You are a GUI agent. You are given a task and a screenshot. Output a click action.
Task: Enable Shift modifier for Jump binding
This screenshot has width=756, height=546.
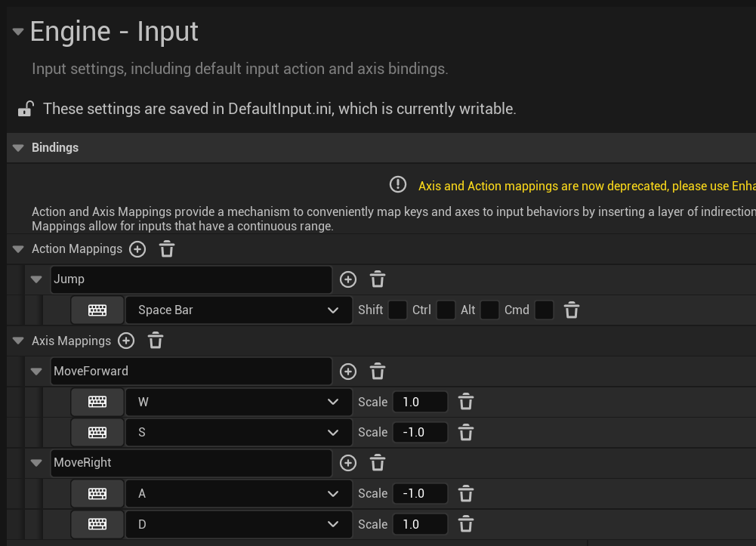(398, 310)
